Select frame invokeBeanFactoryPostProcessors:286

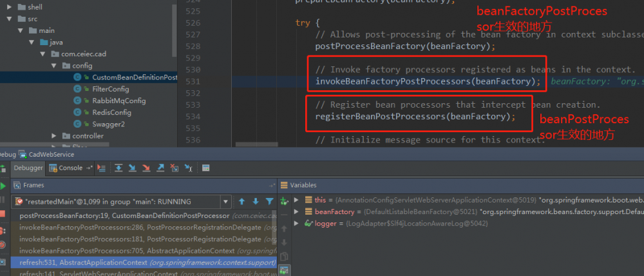click(143, 227)
